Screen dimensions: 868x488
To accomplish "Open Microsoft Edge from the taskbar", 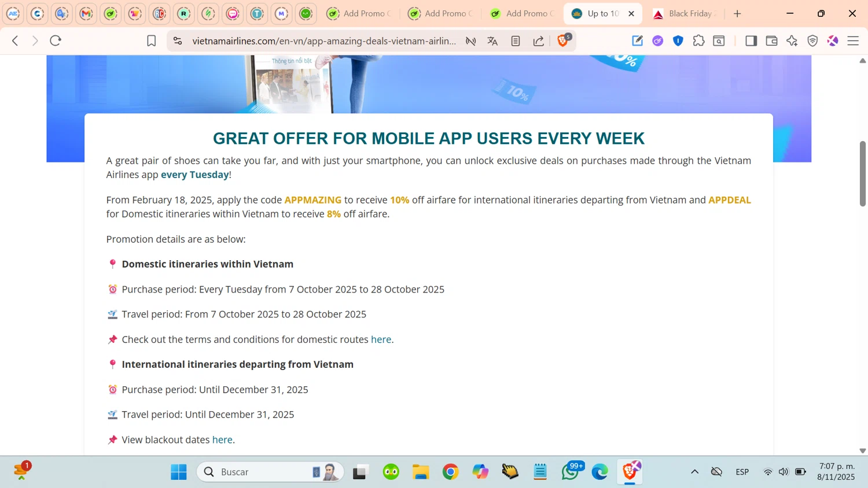I will (x=600, y=472).
